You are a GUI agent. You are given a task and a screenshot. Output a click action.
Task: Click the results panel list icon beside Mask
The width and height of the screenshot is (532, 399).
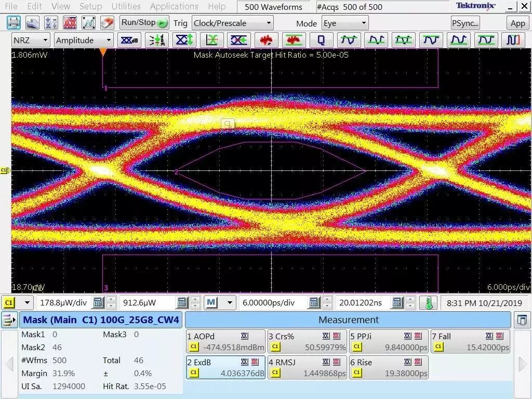click(9, 320)
